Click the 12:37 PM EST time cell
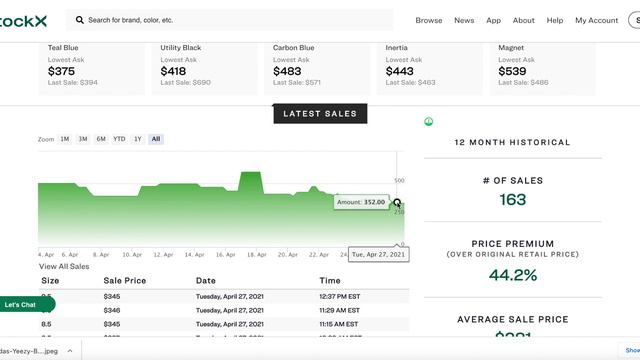Screen dimensions: 640x360 340,296
